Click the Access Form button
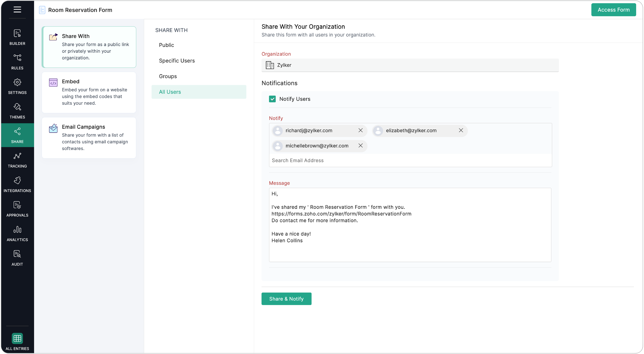This screenshot has height=354, width=644. click(x=613, y=10)
